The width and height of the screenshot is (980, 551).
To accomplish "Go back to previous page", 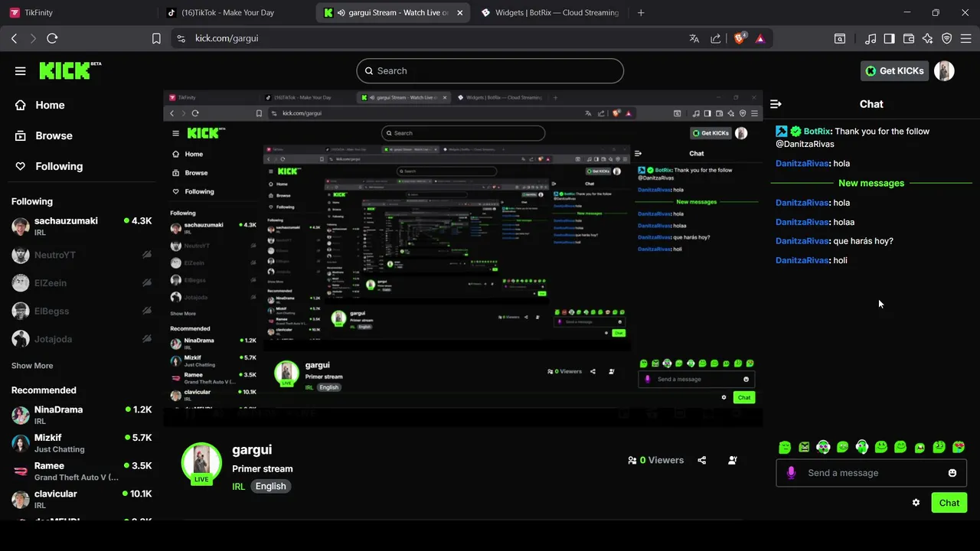I will coord(15,38).
